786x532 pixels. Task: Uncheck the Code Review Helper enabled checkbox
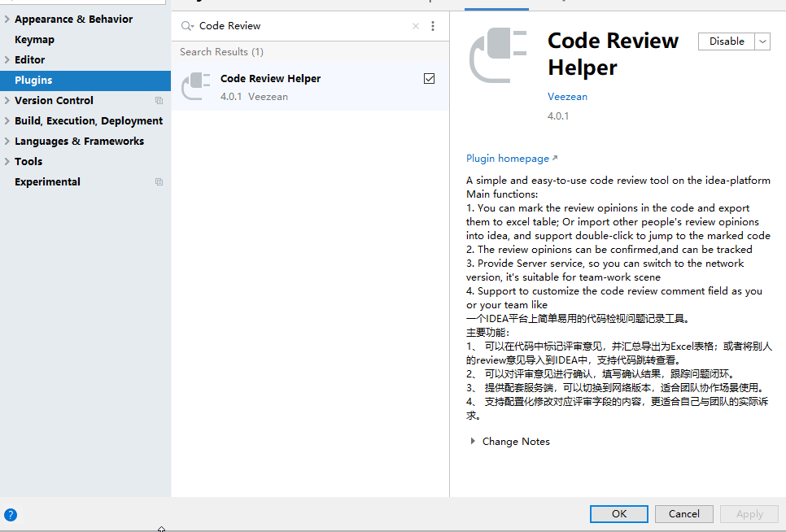429,79
